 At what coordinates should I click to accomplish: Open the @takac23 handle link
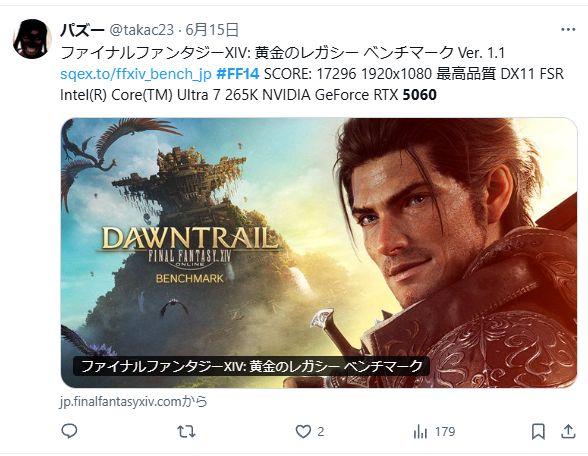point(141,30)
